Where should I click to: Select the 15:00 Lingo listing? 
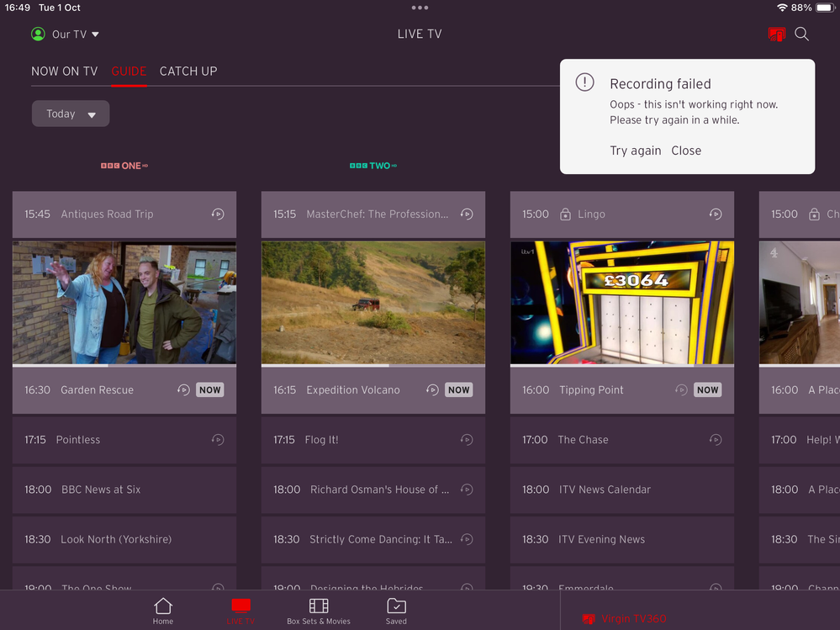(622, 214)
